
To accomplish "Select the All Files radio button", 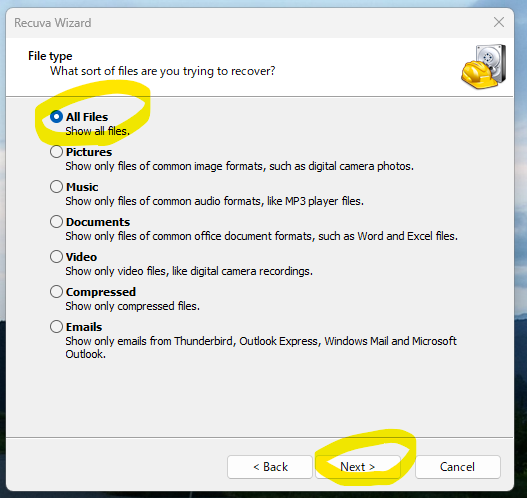I will (x=56, y=117).
